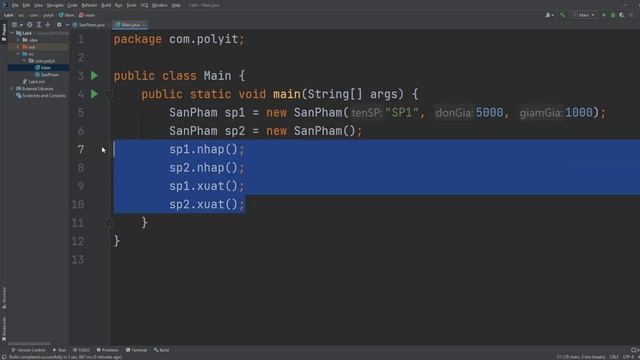This screenshot has height=360, width=640.
Task: Expand External Libraries node
Action: click(12, 89)
